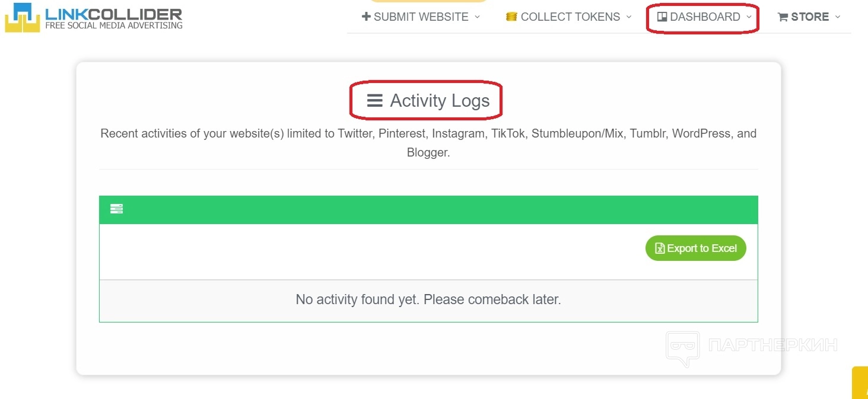Expand the Dashboard dropdown chevron

coord(749,17)
